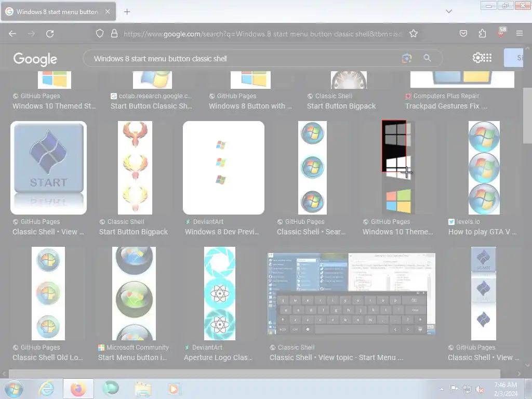The height and width of the screenshot is (399, 532).
Task: Select the Windows 8 start menu button tab
Action: [57, 12]
